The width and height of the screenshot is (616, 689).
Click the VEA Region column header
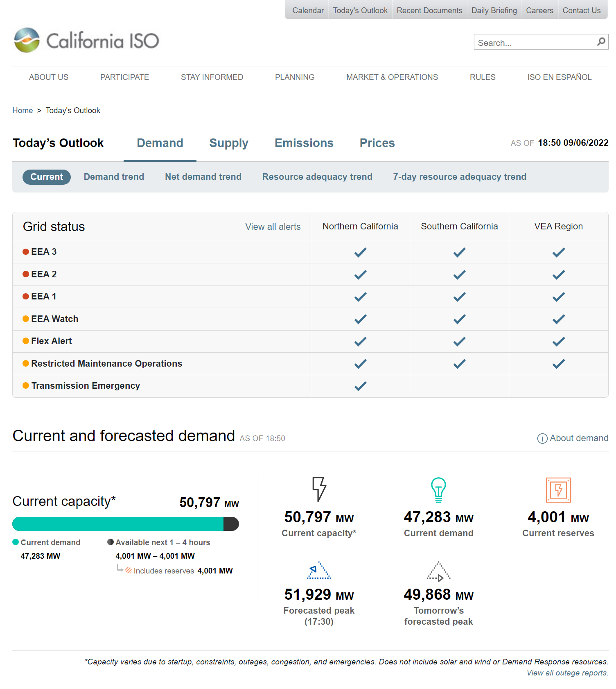pos(558,226)
